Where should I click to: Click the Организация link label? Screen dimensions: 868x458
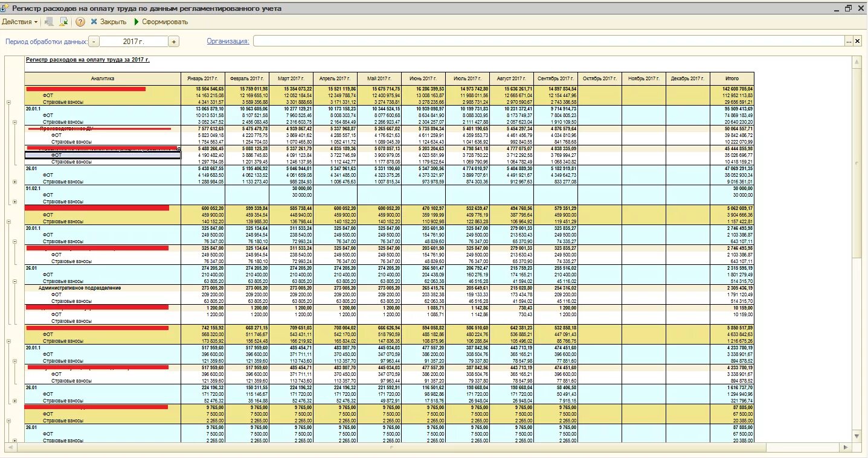[228, 42]
